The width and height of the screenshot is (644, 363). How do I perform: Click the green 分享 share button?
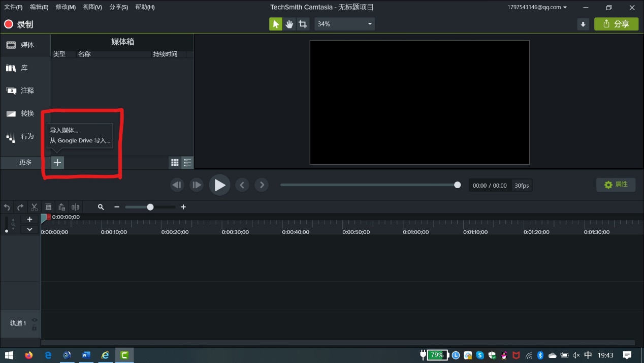[616, 24]
